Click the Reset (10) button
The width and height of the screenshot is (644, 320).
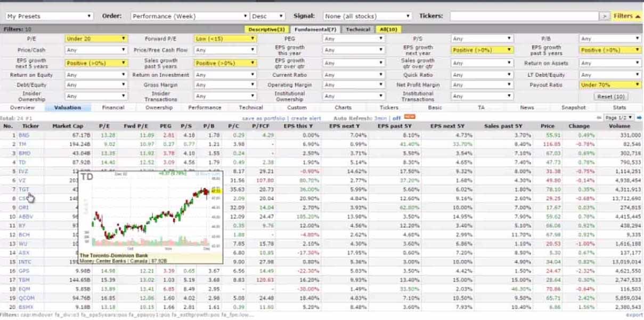[610, 97]
